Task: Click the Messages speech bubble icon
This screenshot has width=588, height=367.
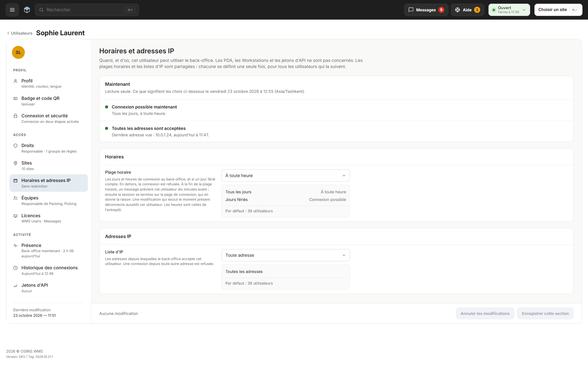Action: (x=411, y=10)
